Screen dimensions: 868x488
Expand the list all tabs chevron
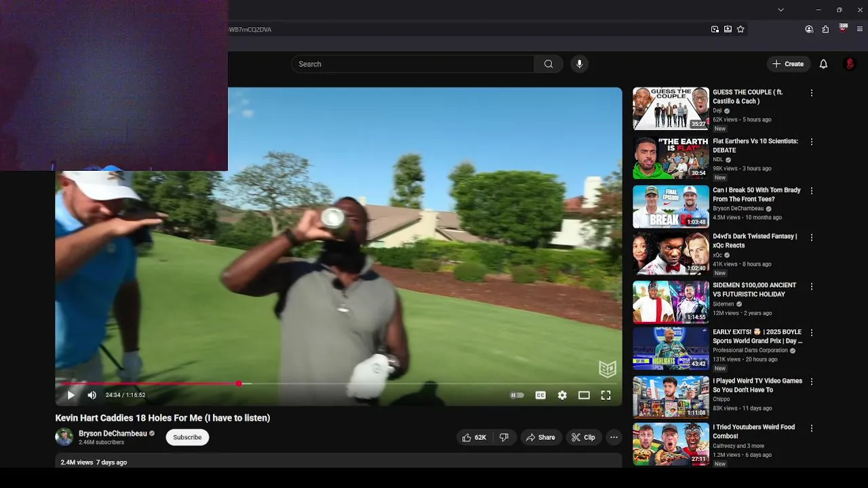(781, 10)
